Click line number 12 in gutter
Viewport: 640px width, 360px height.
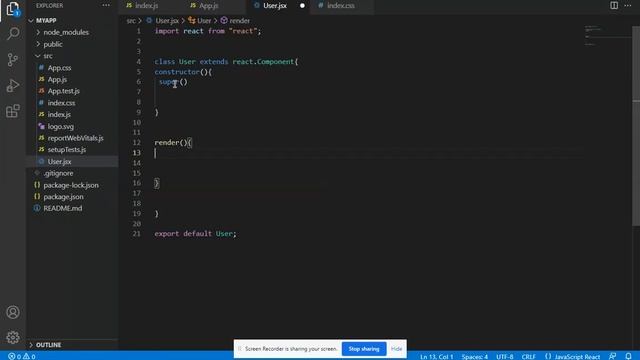136,142
